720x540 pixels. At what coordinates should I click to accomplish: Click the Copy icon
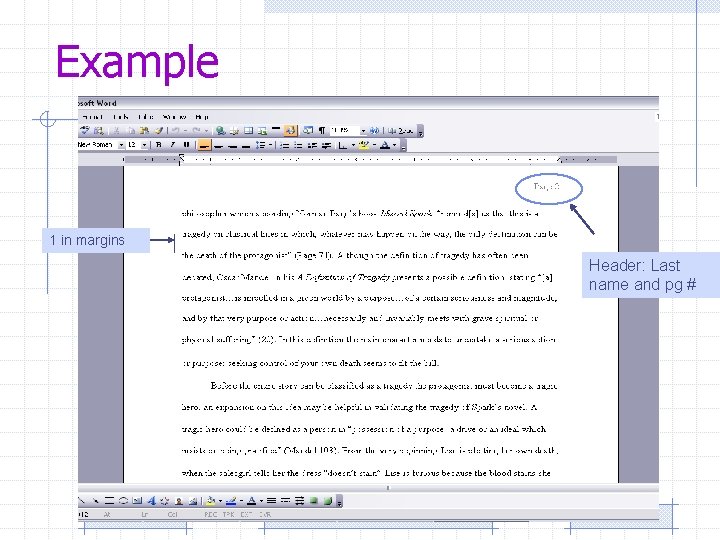(x=131, y=130)
